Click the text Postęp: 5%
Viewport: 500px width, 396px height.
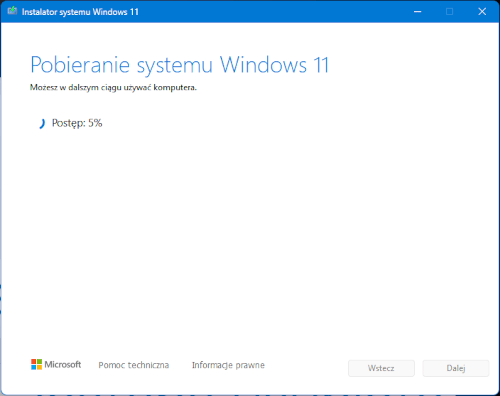point(77,123)
